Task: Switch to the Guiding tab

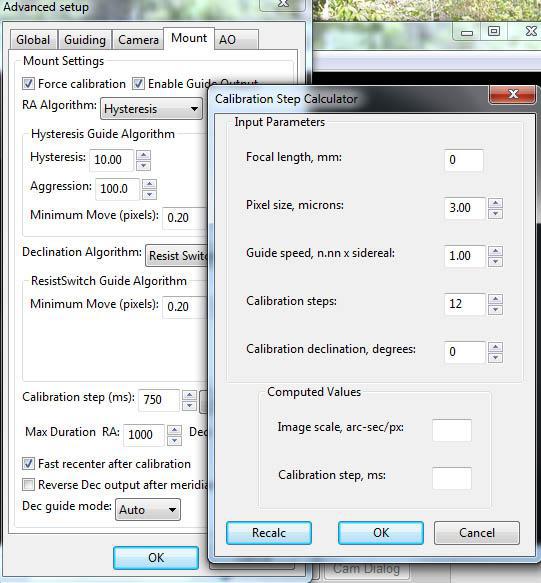Action: click(85, 39)
